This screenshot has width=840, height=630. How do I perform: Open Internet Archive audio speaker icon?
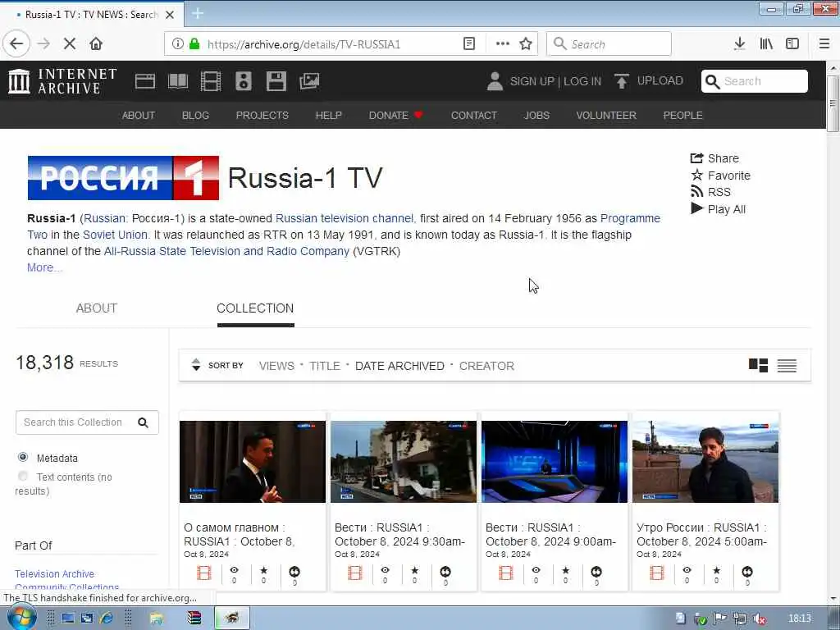coord(243,81)
